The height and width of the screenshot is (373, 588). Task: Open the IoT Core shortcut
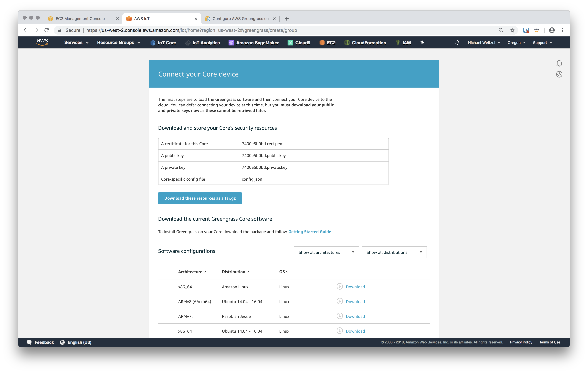click(x=163, y=43)
